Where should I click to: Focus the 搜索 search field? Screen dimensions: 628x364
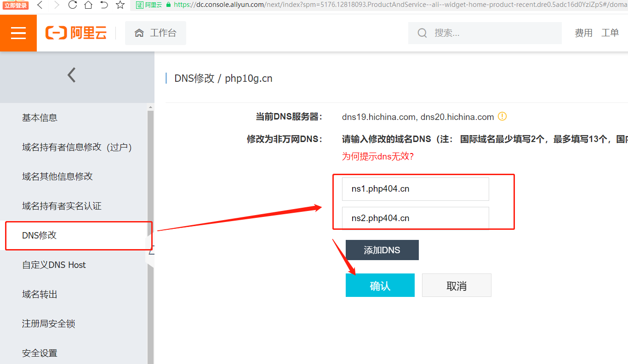point(485,33)
